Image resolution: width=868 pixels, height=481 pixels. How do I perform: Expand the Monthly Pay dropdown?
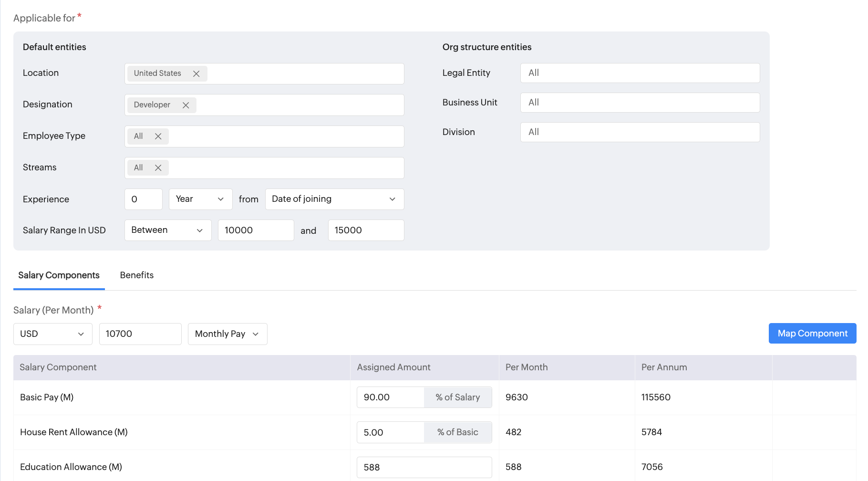click(227, 334)
